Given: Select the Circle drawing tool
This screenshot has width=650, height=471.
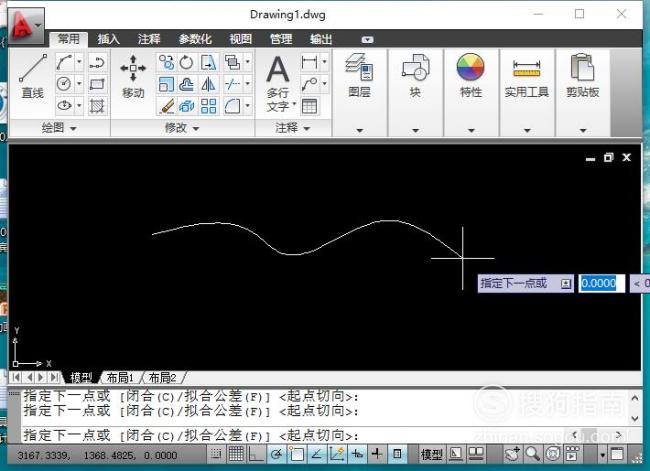Looking at the screenshot, I should tap(64, 84).
